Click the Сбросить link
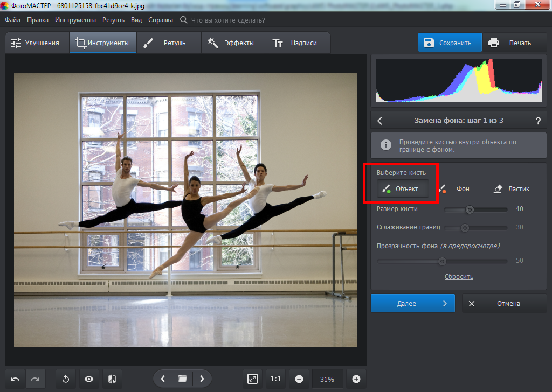The image size is (552, 392). pos(459,277)
